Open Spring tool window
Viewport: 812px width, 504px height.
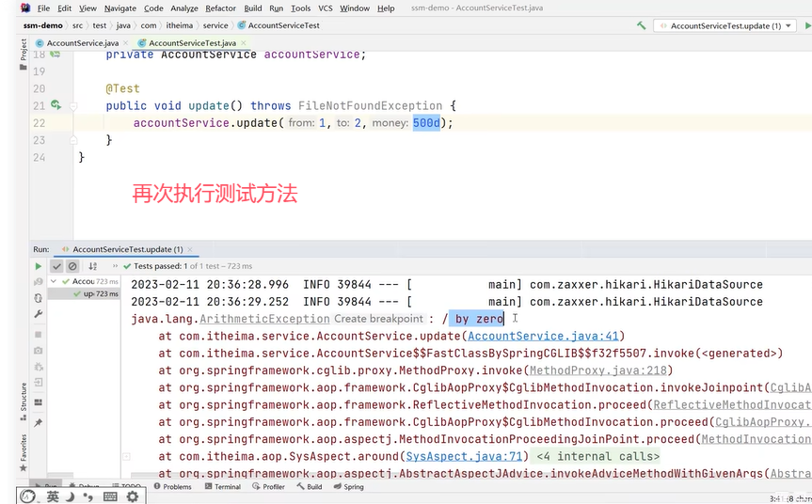click(348, 487)
